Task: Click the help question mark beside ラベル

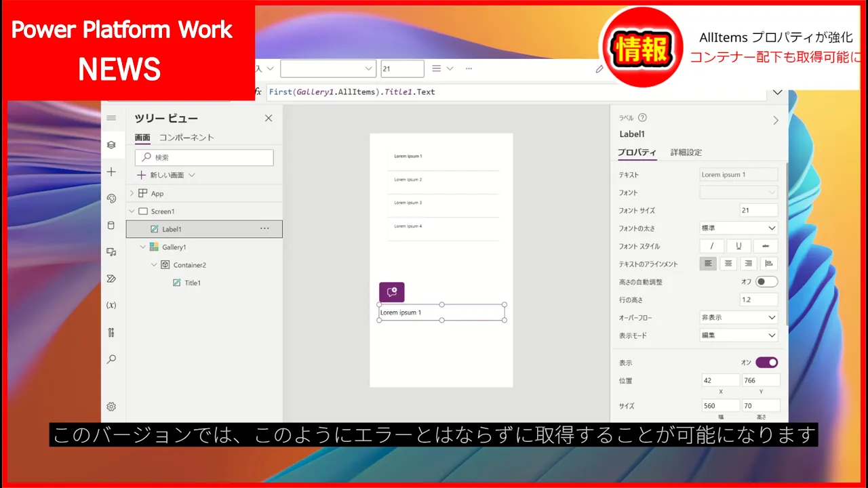Action: click(x=642, y=117)
